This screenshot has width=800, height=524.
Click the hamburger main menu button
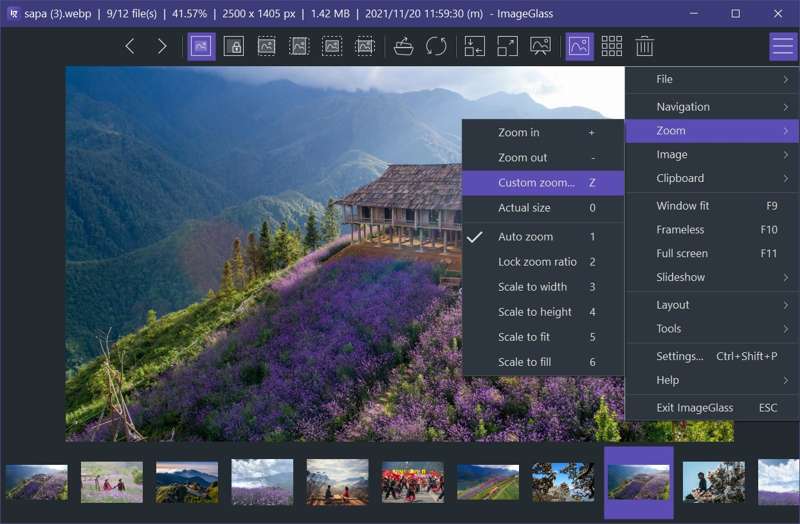[x=783, y=47]
